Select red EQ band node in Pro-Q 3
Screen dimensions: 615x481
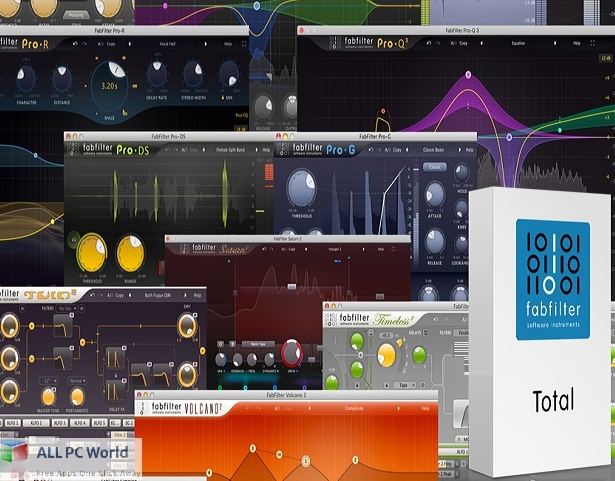(x=383, y=111)
